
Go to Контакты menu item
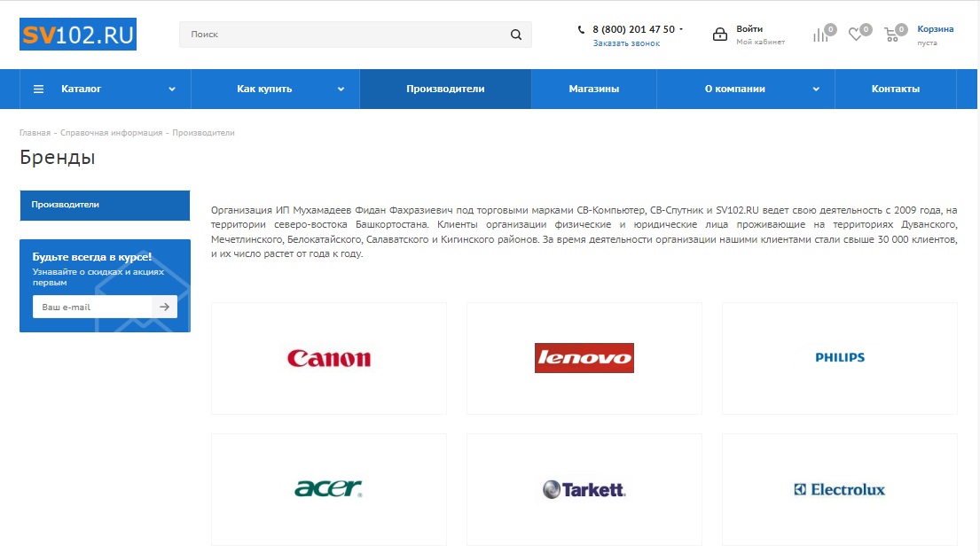pos(896,89)
